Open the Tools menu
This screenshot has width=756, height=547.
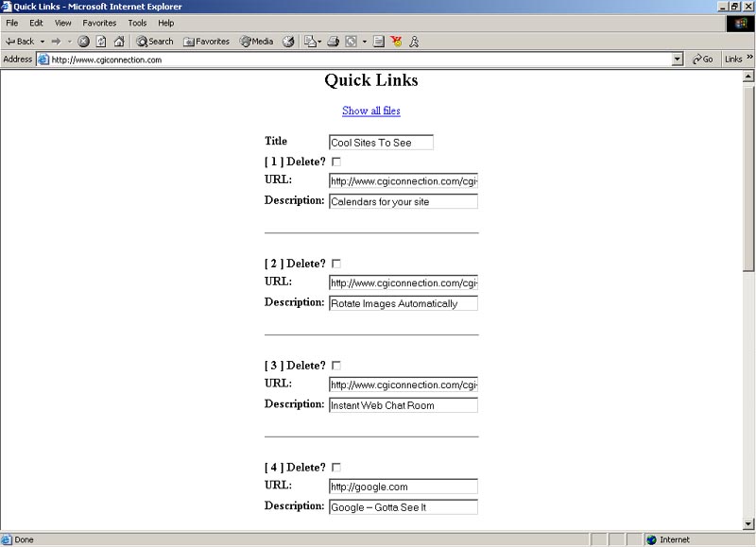[137, 23]
